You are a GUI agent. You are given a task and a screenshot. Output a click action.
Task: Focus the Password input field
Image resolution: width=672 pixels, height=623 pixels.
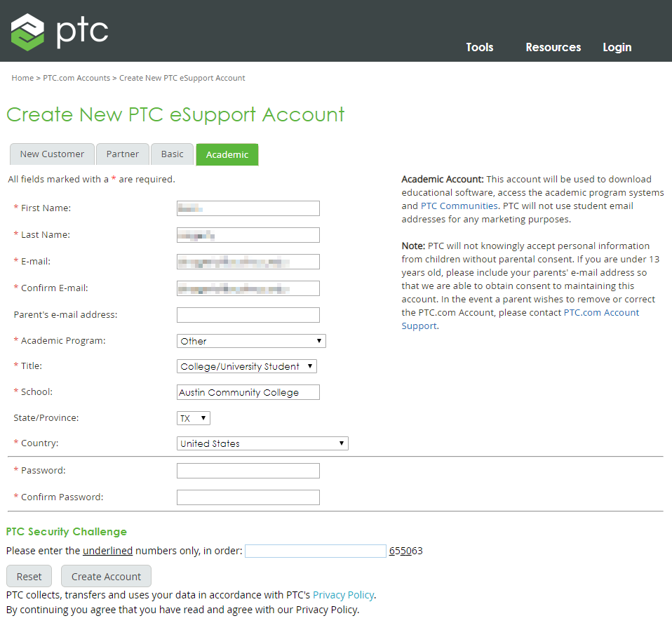248,471
